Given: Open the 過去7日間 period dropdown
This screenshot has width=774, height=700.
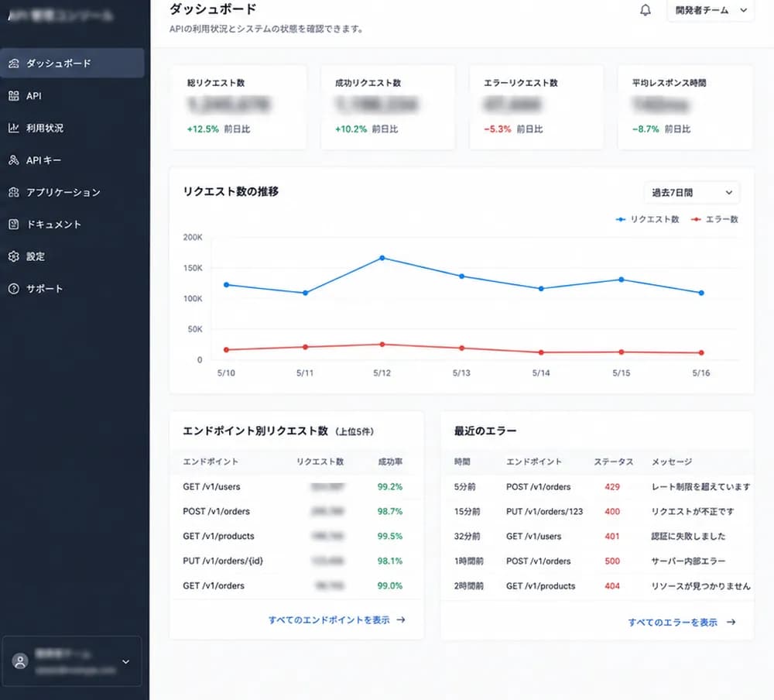Looking at the screenshot, I should point(691,193).
